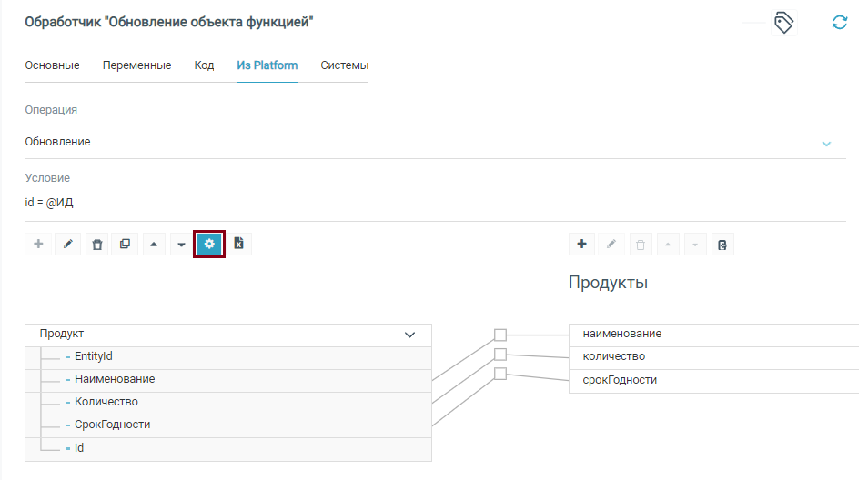Click the refresh icon at top right

(839, 22)
